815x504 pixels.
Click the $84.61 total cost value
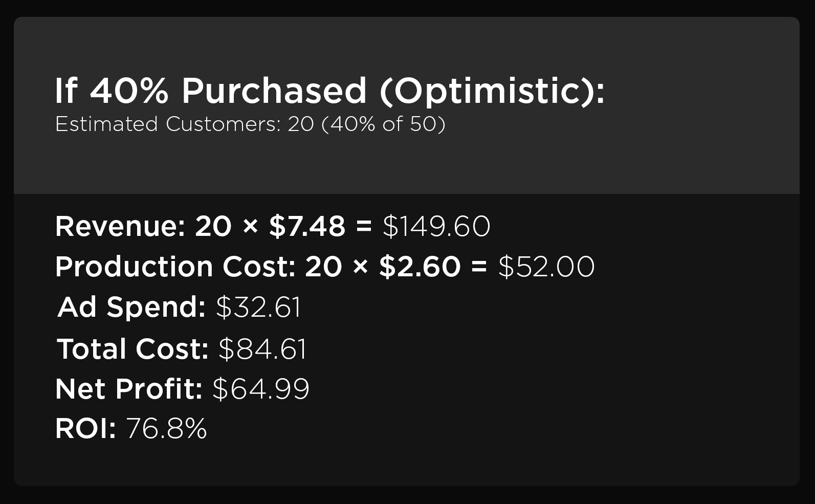click(x=262, y=349)
